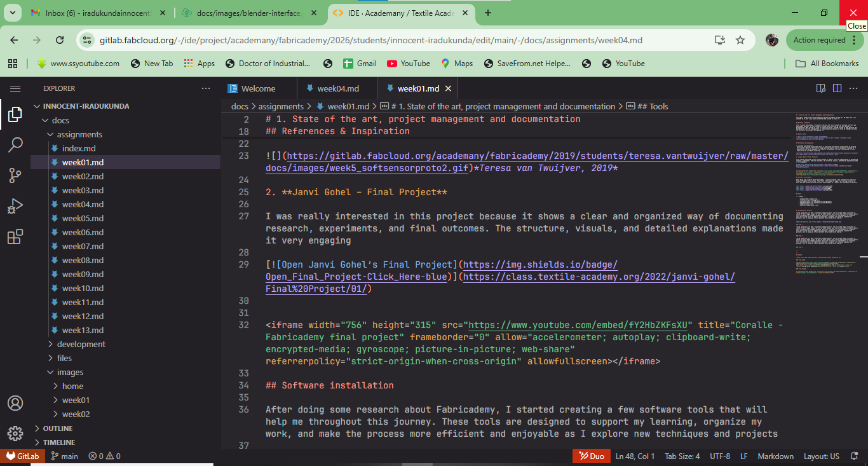Open the Run and Debug view
Image resolution: width=868 pixels, height=466 pixels.
(x=15, y=206)
